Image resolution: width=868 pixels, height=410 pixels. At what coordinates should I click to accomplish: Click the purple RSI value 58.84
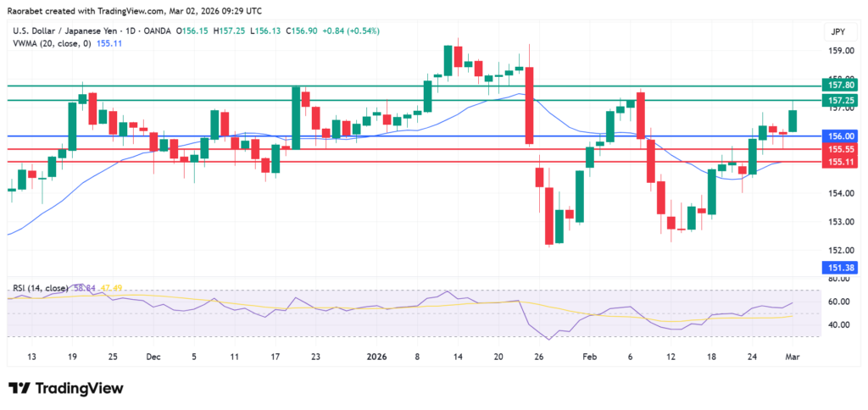click(86, 289)
